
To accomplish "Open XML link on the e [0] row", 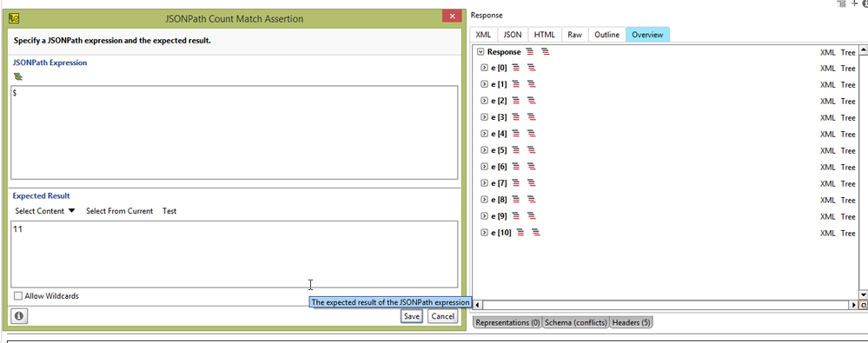I will click(x=827, y=69).
